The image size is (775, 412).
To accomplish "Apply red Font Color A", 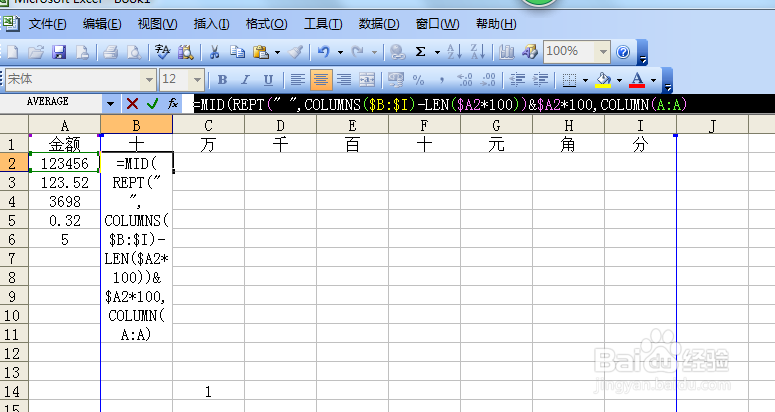I will 637,80.
